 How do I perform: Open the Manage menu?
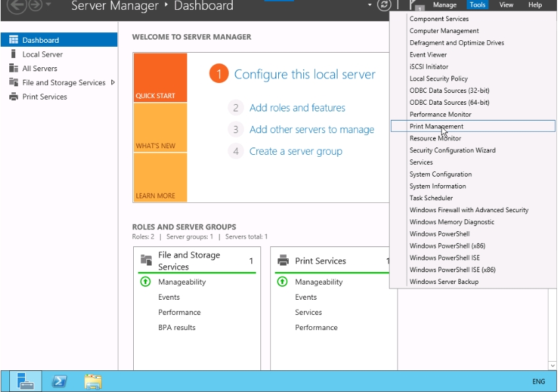444,5
